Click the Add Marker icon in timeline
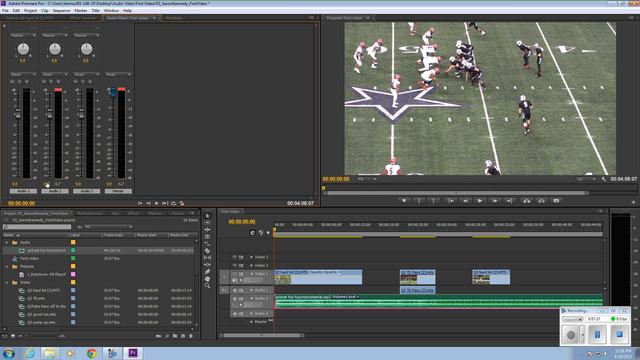 (x=268, y=233)
